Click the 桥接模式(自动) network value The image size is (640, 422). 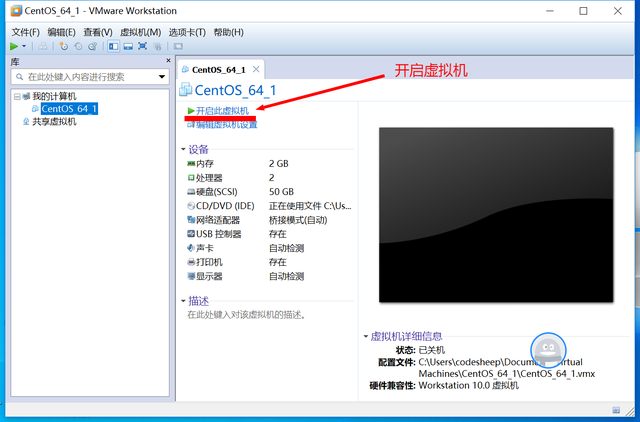pyautogui.click(x=298, y=220)
